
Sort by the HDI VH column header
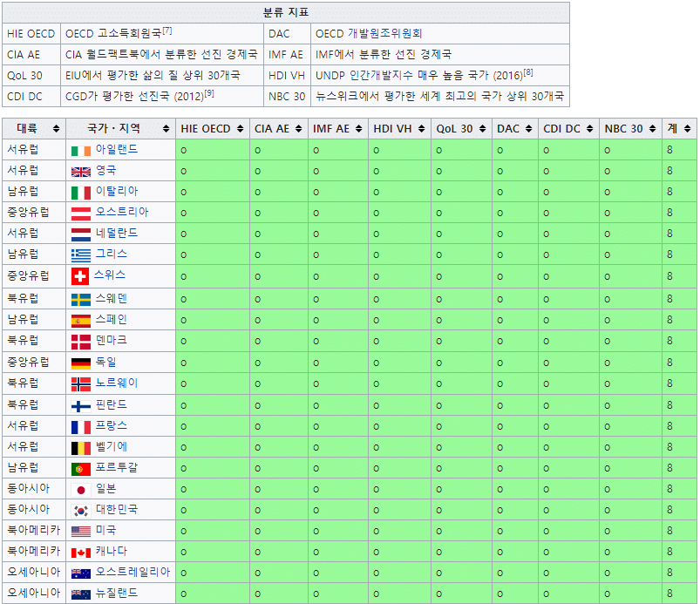[399, 129]
